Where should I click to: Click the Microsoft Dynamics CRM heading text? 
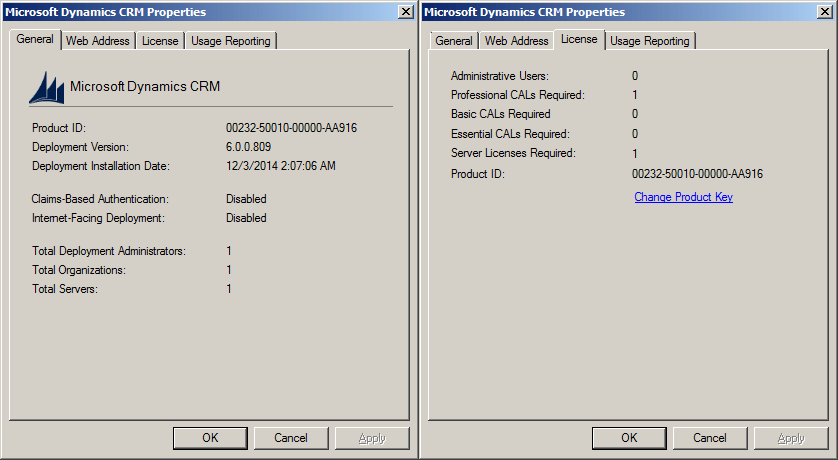(145, 87)
